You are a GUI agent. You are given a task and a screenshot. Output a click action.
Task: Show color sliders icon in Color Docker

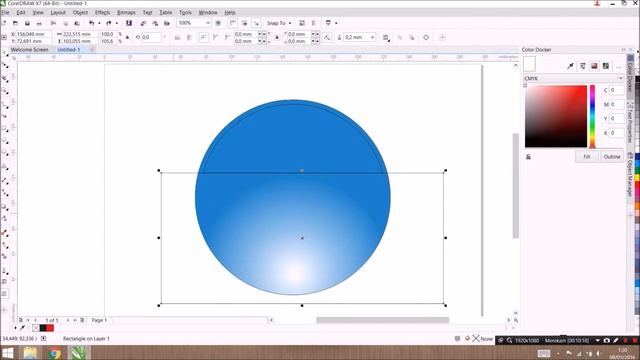coord(582,66)
